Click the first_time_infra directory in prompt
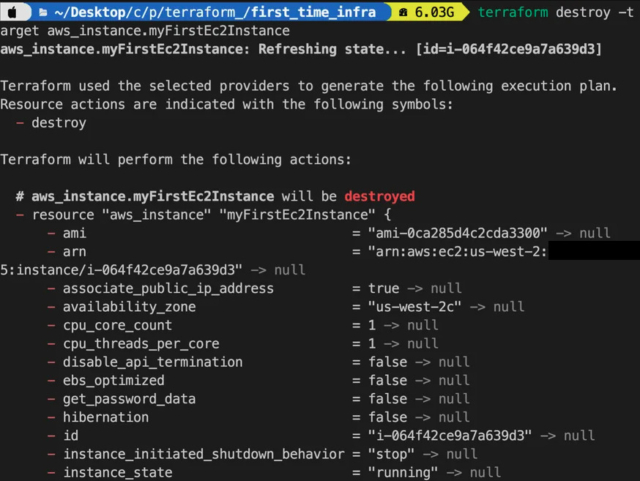Screen dimensions: 640x481 [x=313, y=12]
